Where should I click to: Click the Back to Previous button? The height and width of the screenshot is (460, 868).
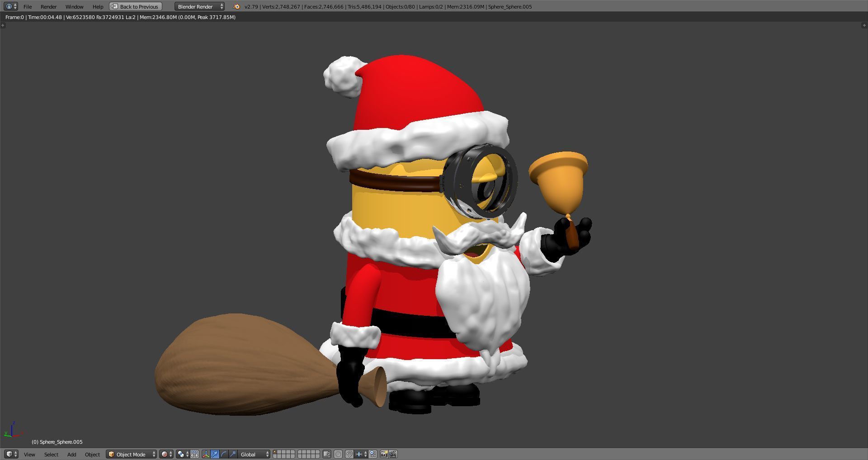(x=136, y=6)
